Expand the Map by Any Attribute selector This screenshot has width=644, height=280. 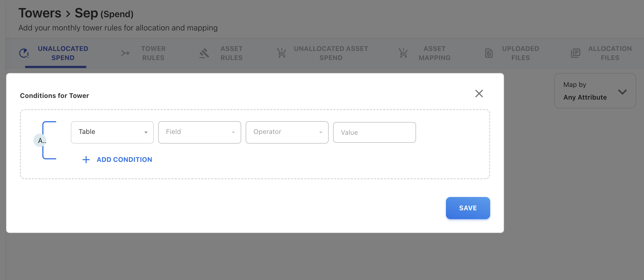[595, 91]
